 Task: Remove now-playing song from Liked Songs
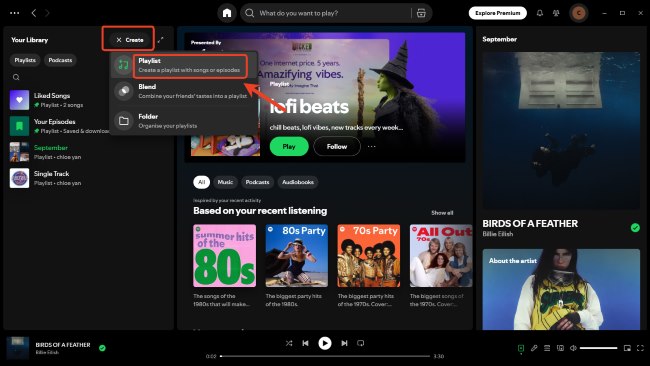pos(102,348)
